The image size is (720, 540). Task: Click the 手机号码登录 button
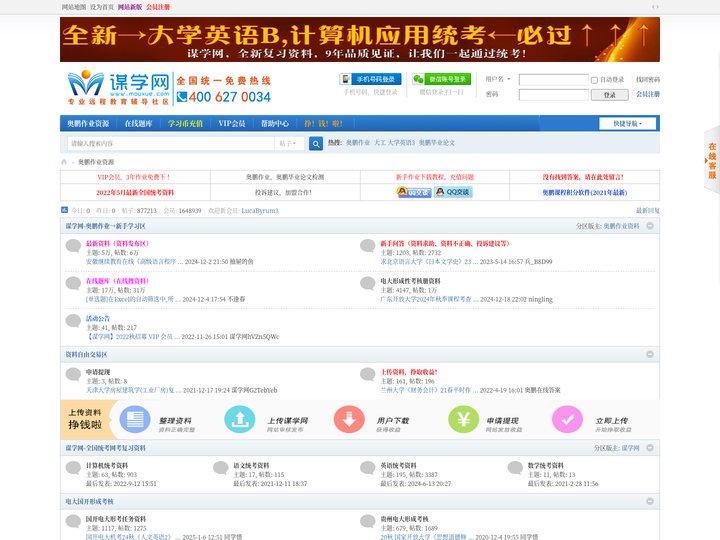[371, 79]
